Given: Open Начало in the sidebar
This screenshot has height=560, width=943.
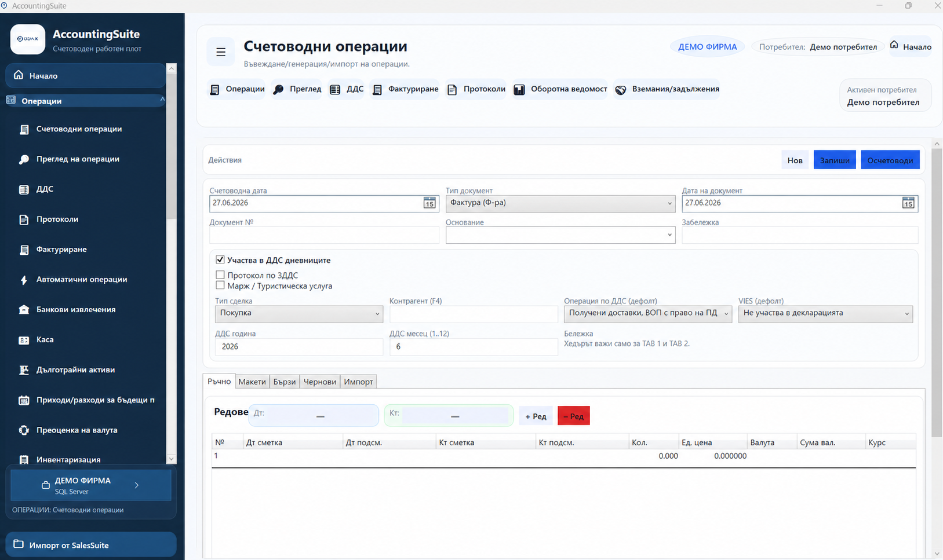Looking at the screenshot, I should tap(86, 75).
